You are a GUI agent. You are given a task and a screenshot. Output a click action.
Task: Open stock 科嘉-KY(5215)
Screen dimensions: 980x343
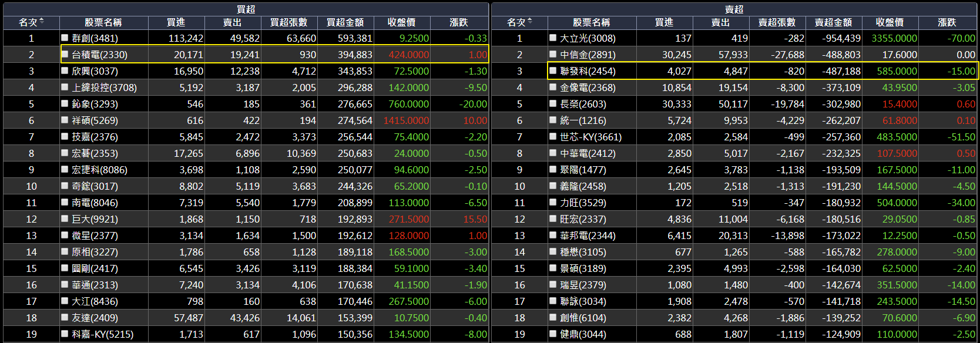click(102, 334)
